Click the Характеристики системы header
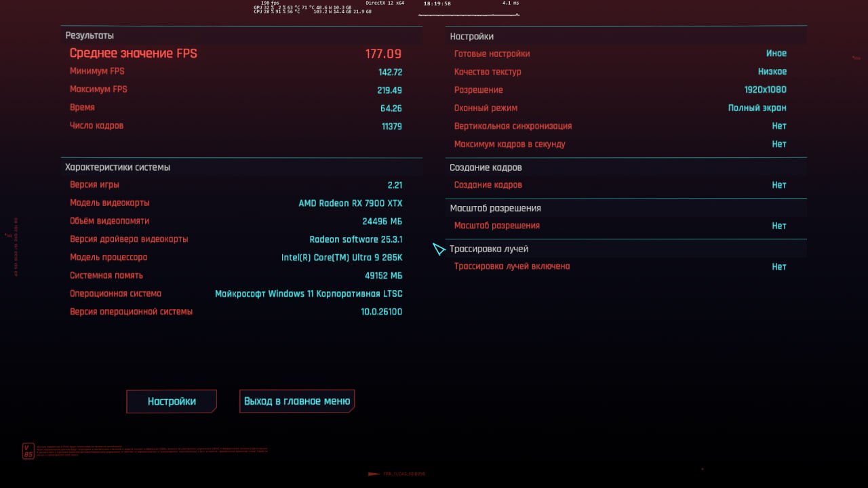This screenshot has width=868, height=488. pyautogui.click(x=118, y=167)
